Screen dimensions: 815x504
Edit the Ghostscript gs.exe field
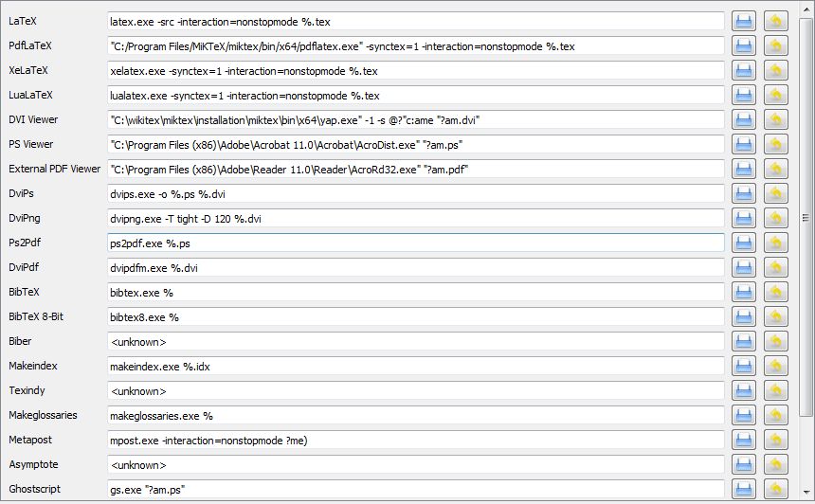point(416,490)
